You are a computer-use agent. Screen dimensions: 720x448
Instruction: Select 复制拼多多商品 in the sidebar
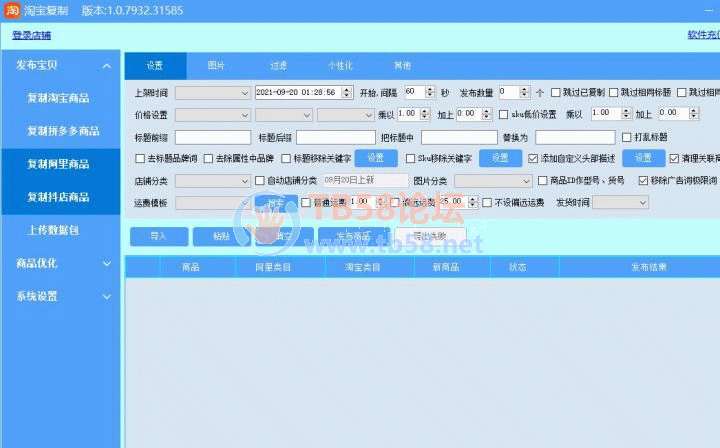click(63, 131)
